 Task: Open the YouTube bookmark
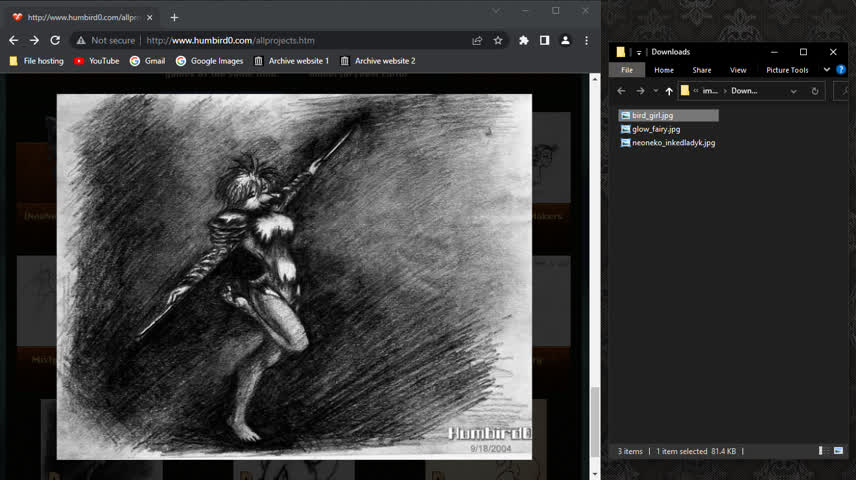[x=96, y=61]
